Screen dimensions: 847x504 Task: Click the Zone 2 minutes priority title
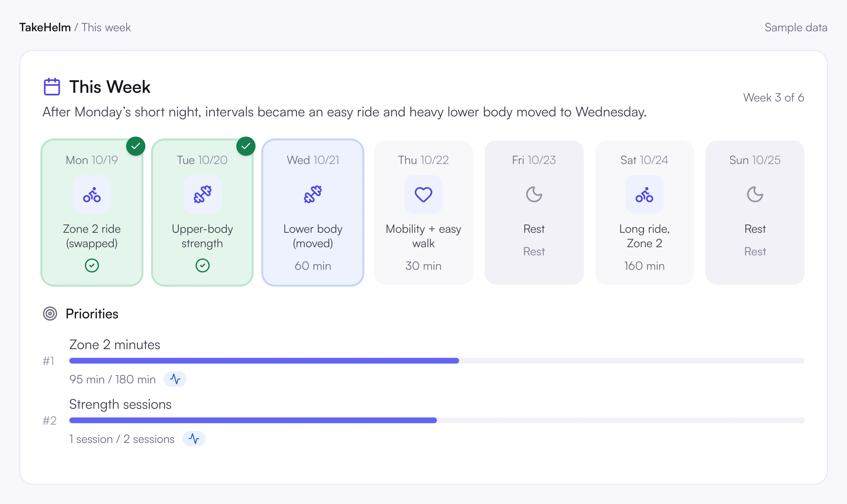click(115, 345)
